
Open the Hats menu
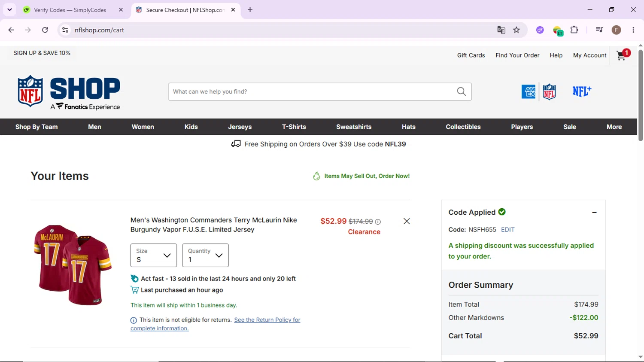tap(409, 127)
